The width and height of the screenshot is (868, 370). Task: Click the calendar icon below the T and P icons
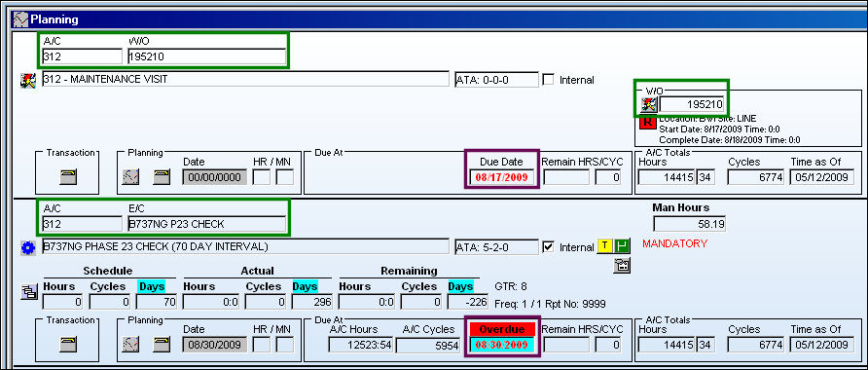[x=622, y=266]
